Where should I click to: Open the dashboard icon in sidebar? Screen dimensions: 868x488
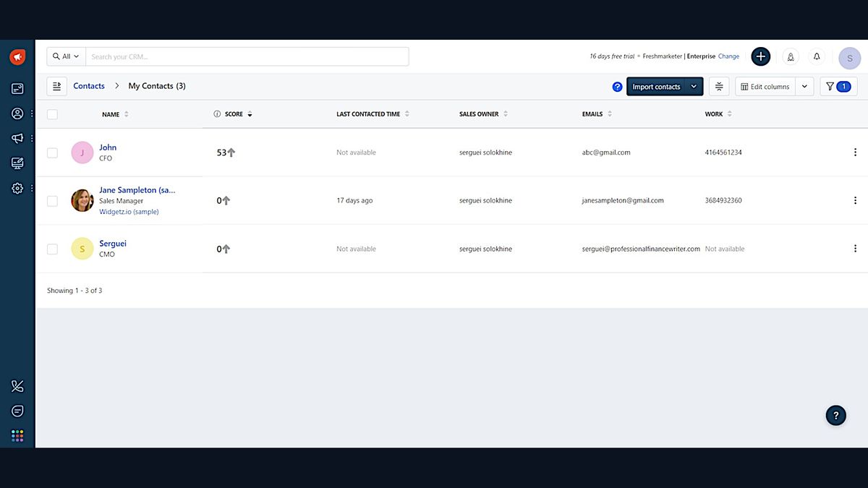[x=17, y=89]
